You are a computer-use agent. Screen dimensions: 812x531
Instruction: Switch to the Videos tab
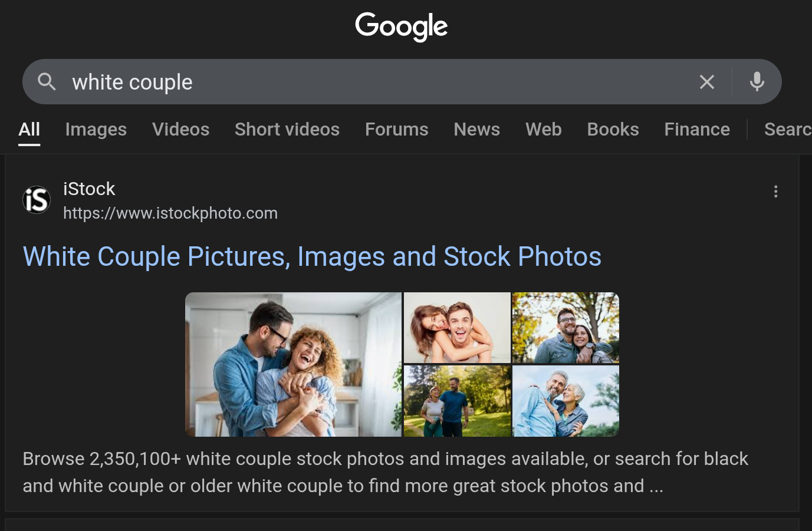180,130
